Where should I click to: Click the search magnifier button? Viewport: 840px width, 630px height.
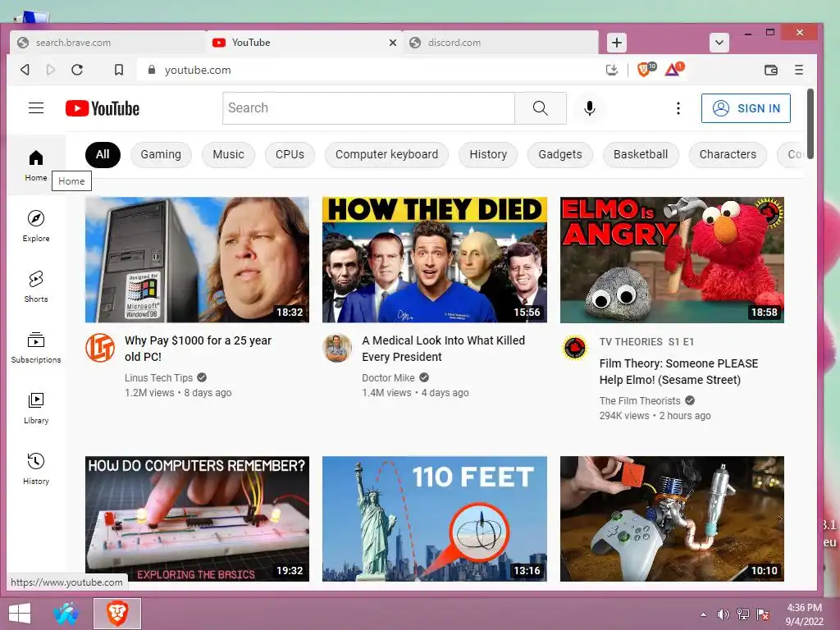point(540,108)
